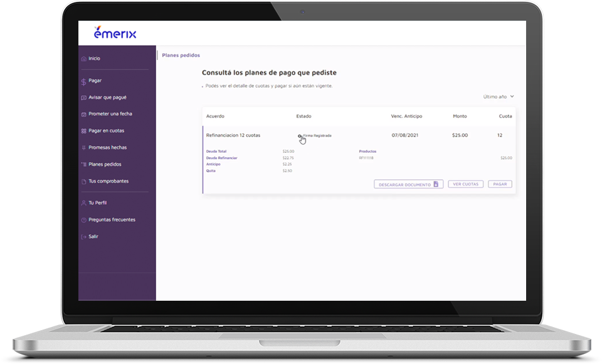This screenshot has width=602, height=364.
Task: Click the Refinanciacion 12 cuotas row
Action: 233,135
